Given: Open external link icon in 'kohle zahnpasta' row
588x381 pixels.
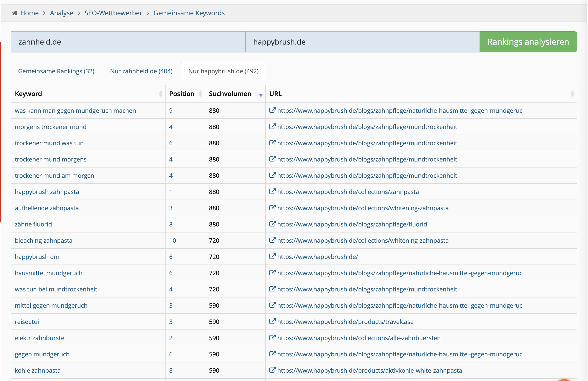Looking at the screenshot, I should coord(272,370).
